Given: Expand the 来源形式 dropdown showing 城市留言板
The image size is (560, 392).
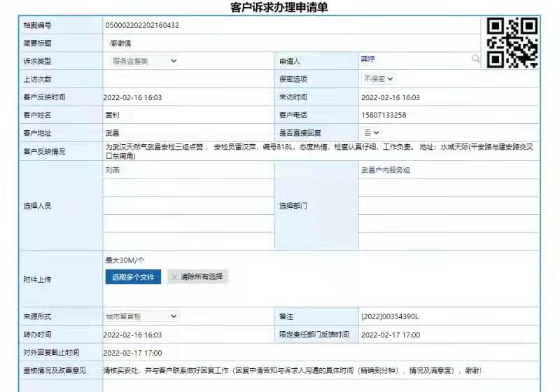Looking at the screenshot, I should (x=141, y=317).
